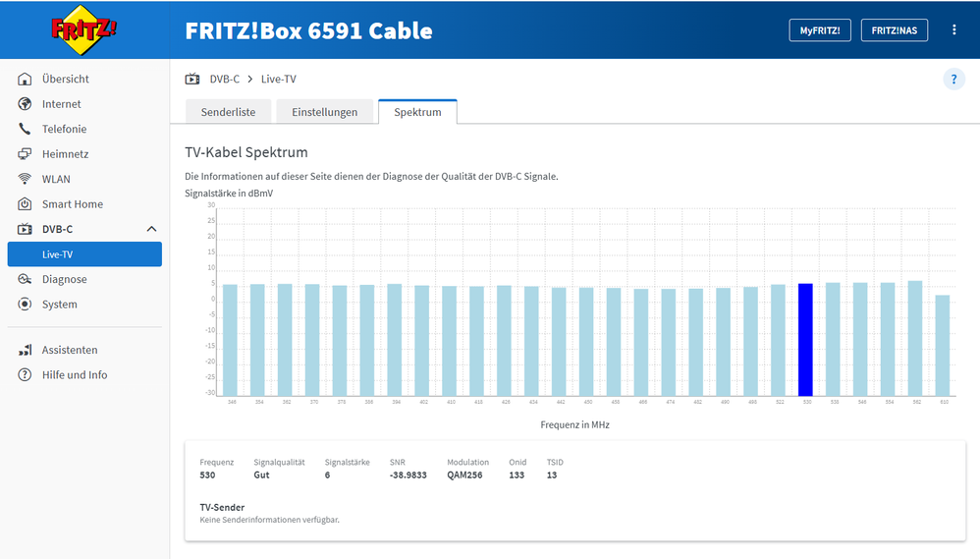Select the 474 MHz spectrum bar
The height and width of the screenshot is (559, 980).
coord(669,343)
